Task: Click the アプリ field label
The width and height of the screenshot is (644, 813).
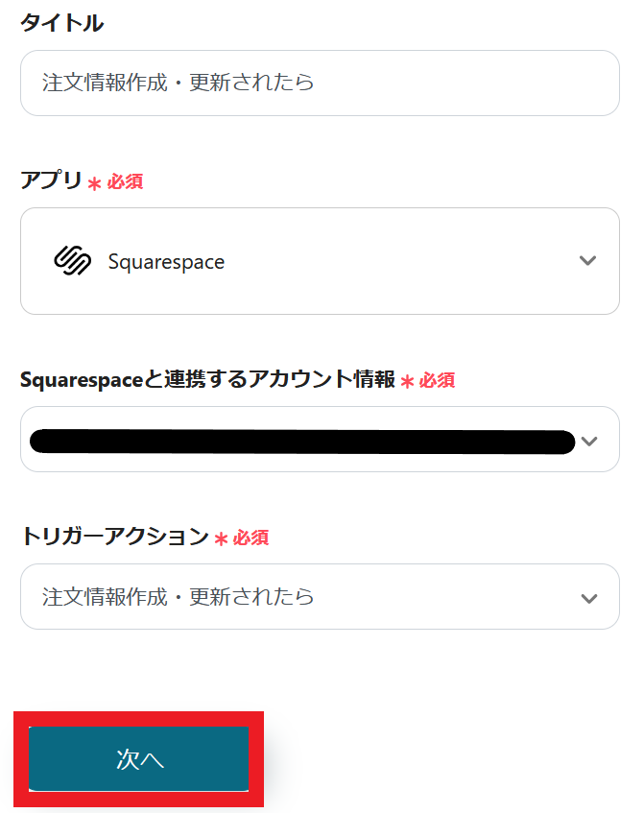Action: 51,181
